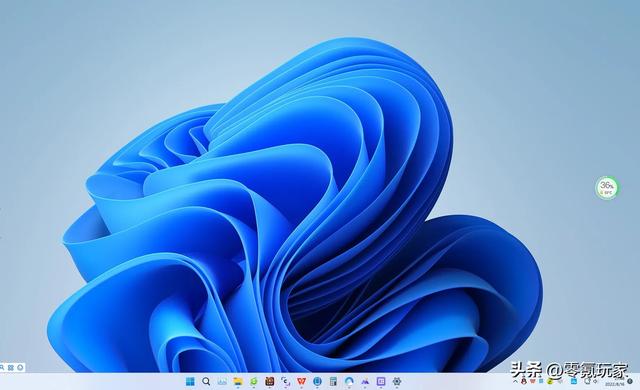Open the purple square grid app icon
The width and height of the screenshot is (640, 390).
pos(381,381)
